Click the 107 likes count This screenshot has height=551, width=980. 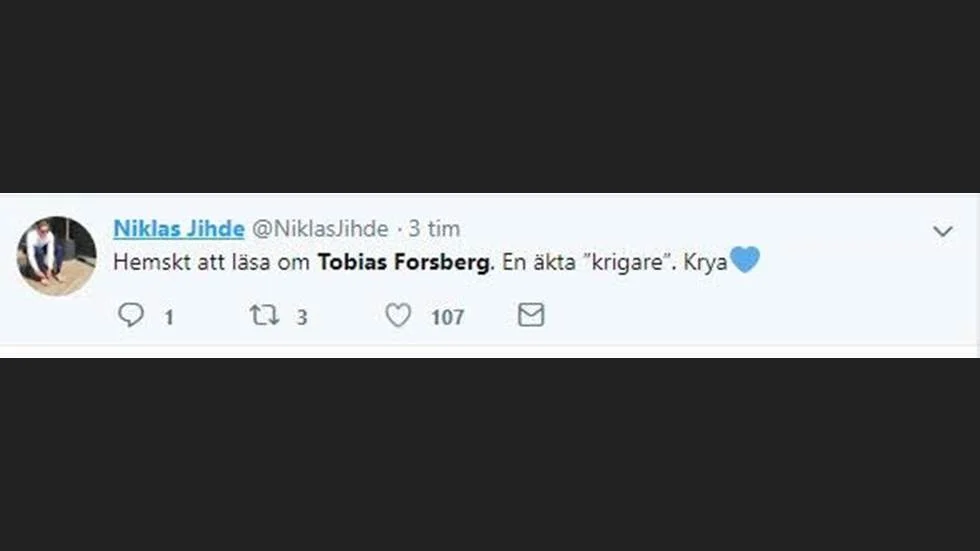[x=448, y=317]
